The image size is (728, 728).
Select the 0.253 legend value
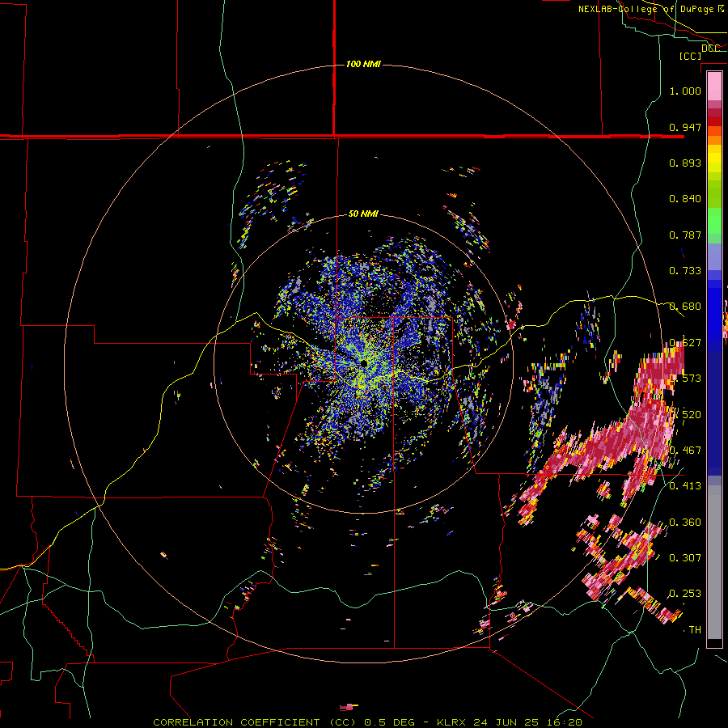coord(685,594)
